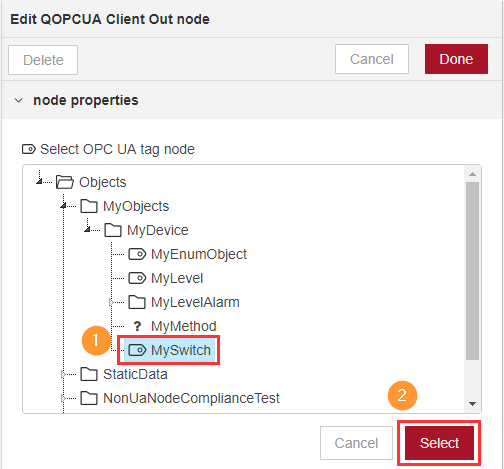504x469 pixels.
Task: Click the StaticData folder icon
Action: point(89,374)
